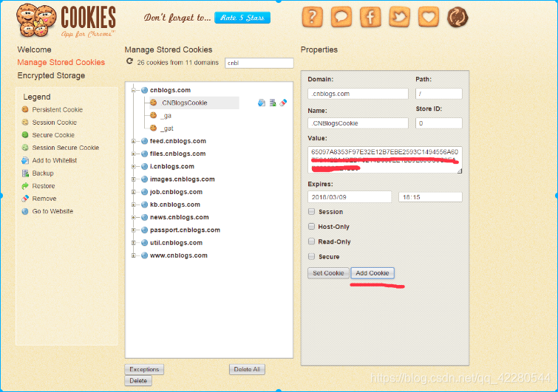Expand the images.cnblogs.com node
The height and width of the screenshot is (392, 558).
click(134, 179)
